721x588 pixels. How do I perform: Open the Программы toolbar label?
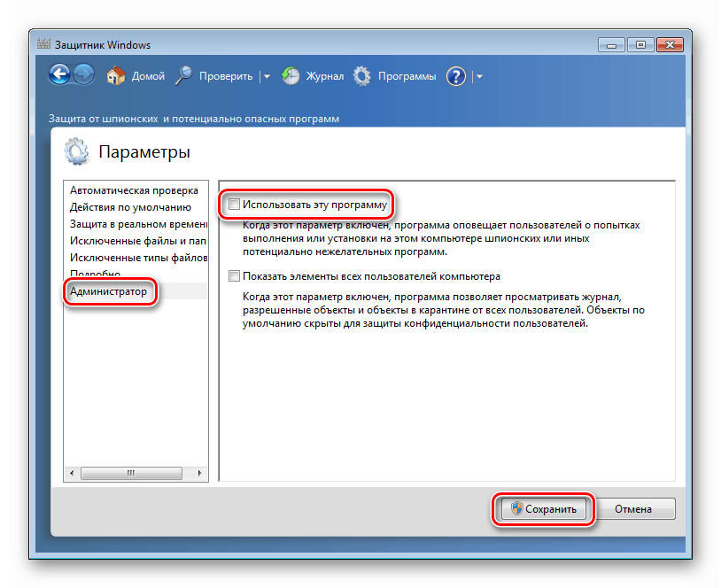coord(407,76)
